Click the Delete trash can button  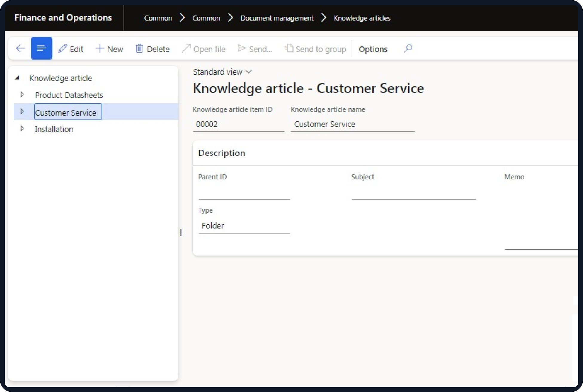coord(153,49)
